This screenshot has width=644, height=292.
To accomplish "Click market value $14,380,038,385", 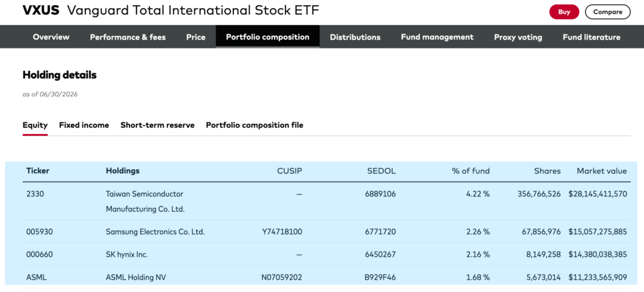I will coord(597,255).
